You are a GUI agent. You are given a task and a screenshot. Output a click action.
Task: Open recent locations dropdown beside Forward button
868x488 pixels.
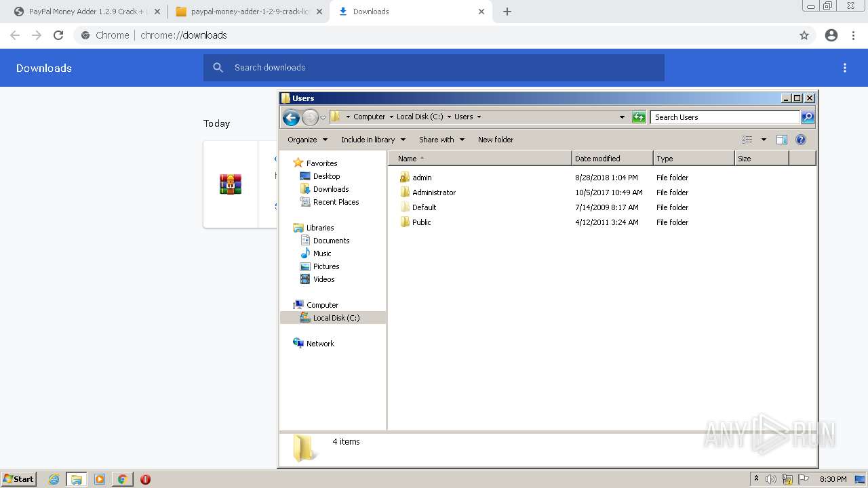[x=323, y=117]
